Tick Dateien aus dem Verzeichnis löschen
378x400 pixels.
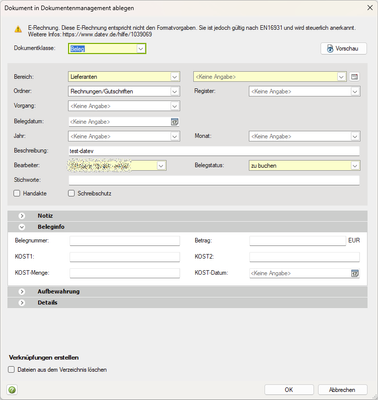pos(12,370)
